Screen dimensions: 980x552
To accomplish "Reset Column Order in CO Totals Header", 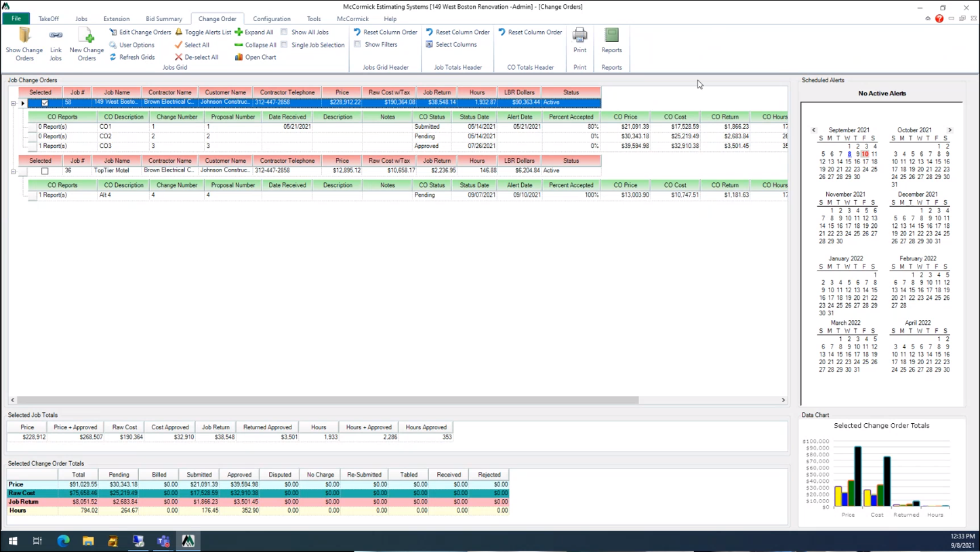I will [531, 32].
